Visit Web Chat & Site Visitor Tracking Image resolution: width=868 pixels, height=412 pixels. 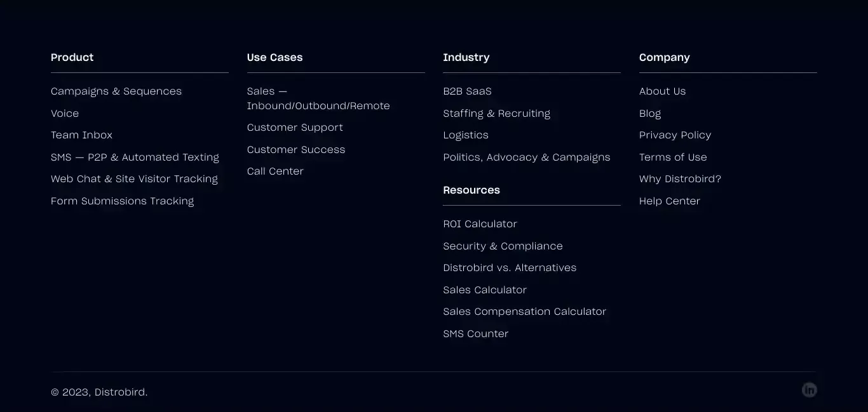coord(134,179)
